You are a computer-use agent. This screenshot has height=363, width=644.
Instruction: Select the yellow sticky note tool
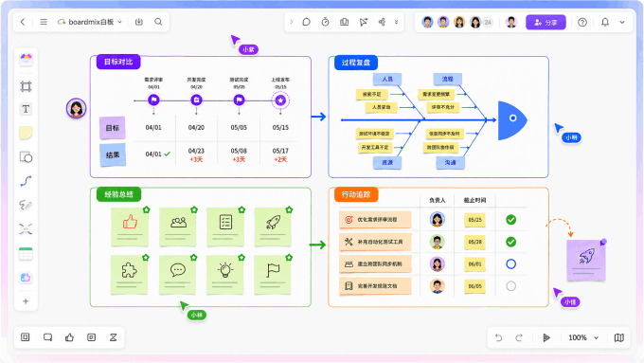coord(26,133)
